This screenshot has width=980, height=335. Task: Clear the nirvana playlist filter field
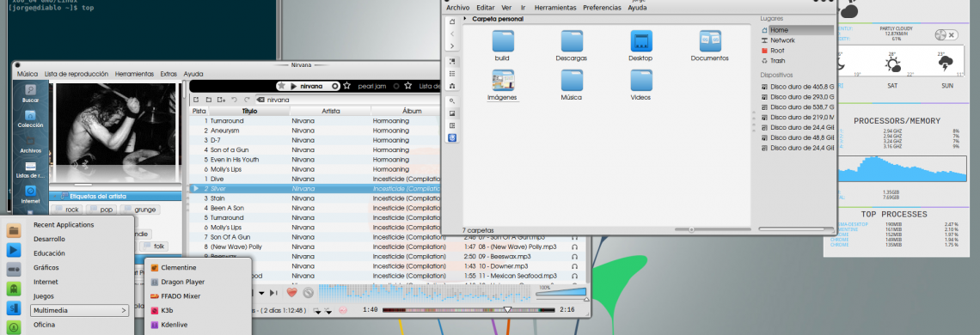click(260, 100)
